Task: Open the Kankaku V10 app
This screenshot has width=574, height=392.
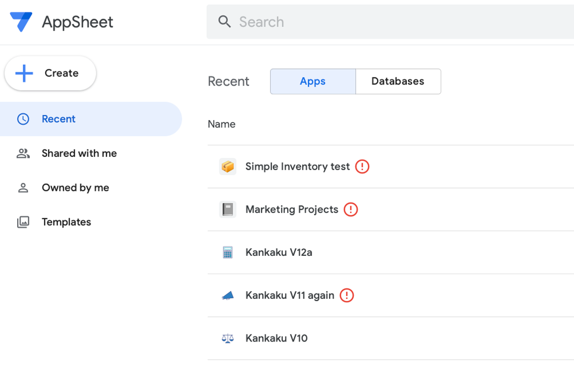Action: 276,338
